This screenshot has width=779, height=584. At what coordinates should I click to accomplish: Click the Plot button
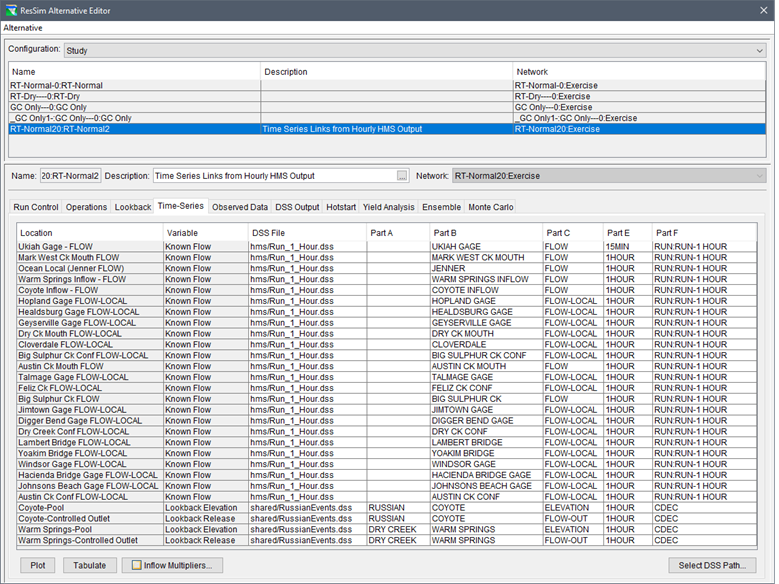tap(38, 566)
